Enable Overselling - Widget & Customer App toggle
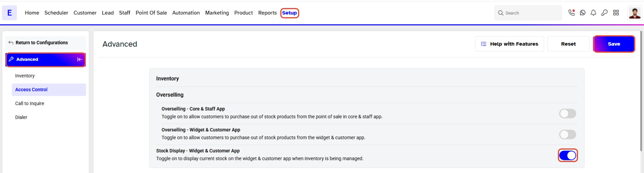This screenshot has width=644, height=173. tap(567, 134)
